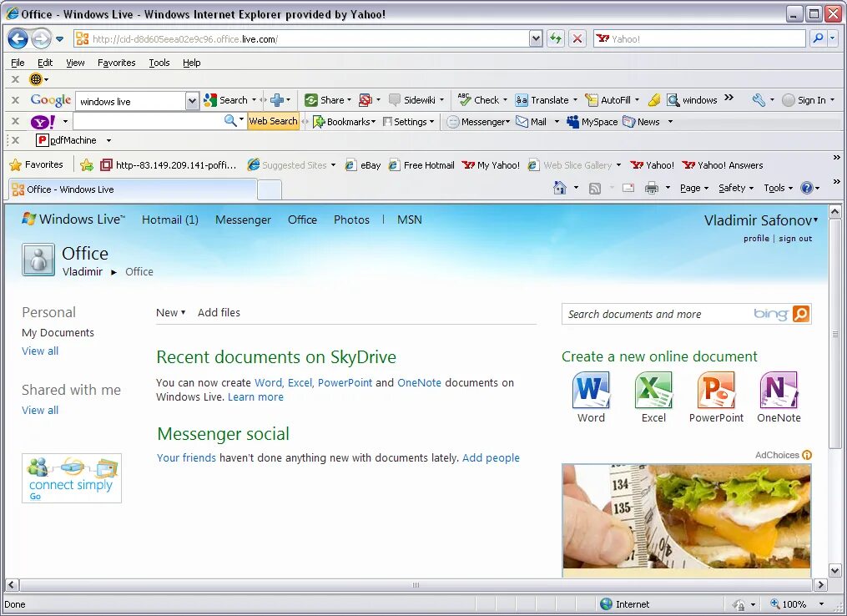Click the Print icon in command bar
This screenshot has height=616, width=847.
[x=652, y=188]
